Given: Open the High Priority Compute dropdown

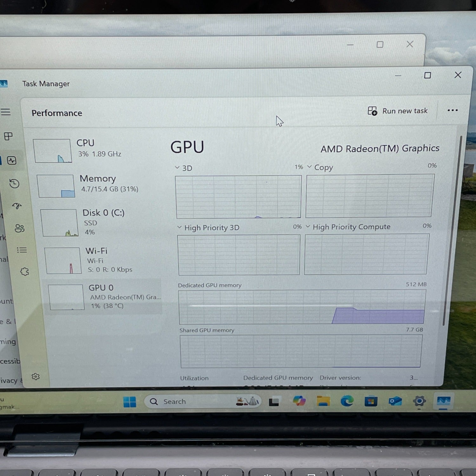Looking at the screenshot, I should [x=308, y=227].
